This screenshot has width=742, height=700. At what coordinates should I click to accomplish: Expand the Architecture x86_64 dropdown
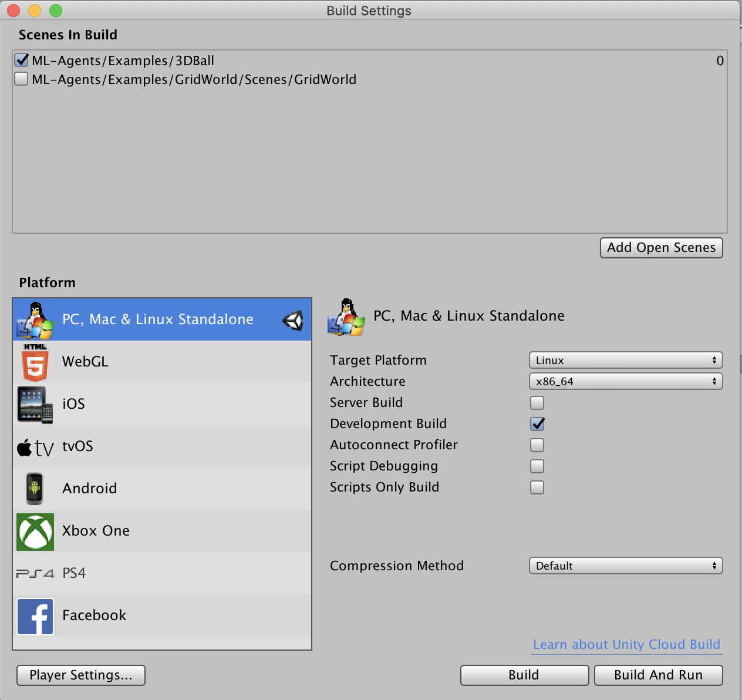click(x=625, y=381)
